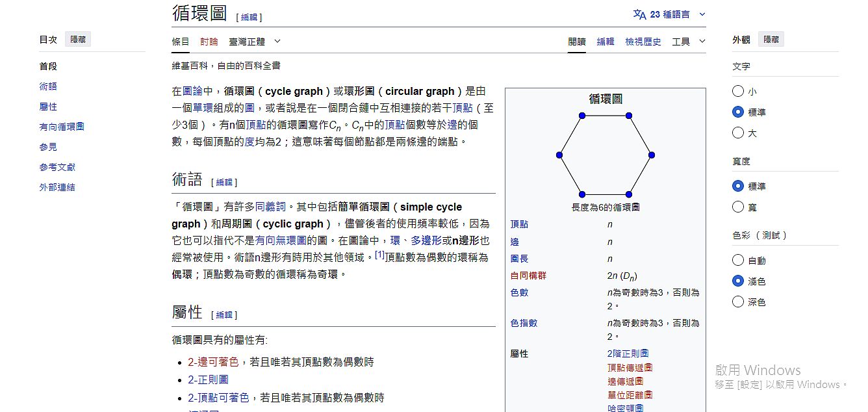Image resolution: width=868 pixels, height=412 pixels.
Task: Follow the 2-正則圖 list link
Action: [x=208, y=380]
